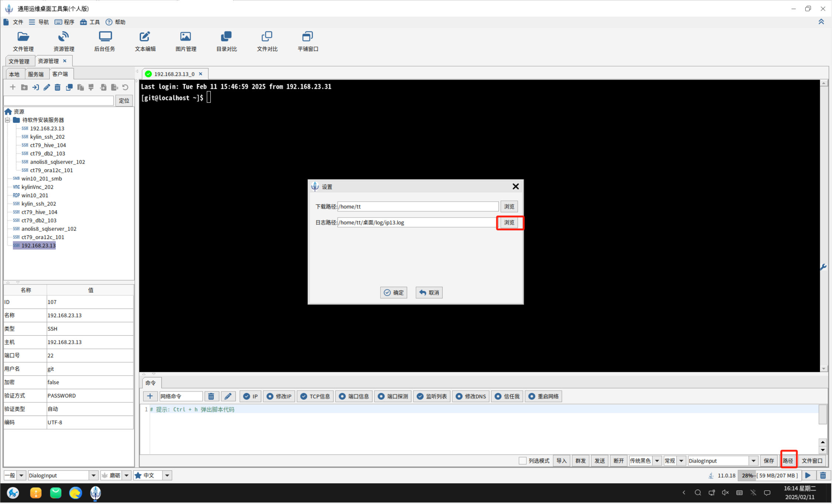Click the trash delete icon above resource tree

click(57, 87)
